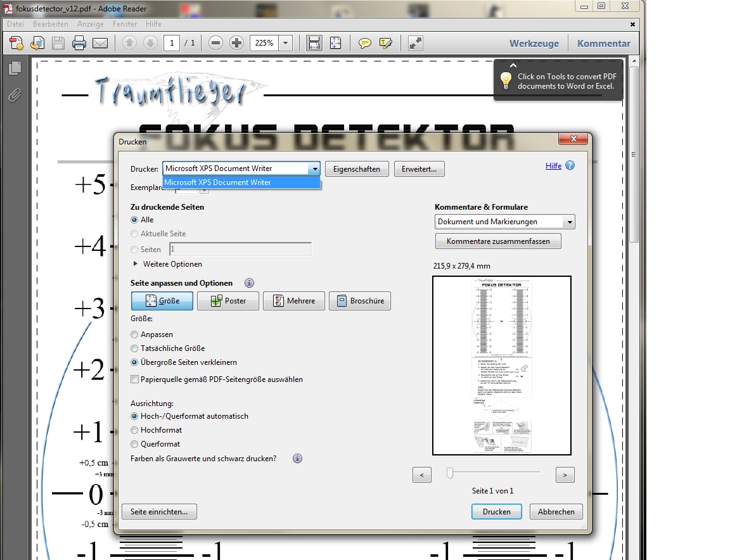Screen dimensions: 730x560
Task: Select the Mehrere pages layout button
Action: click(294, 301)
